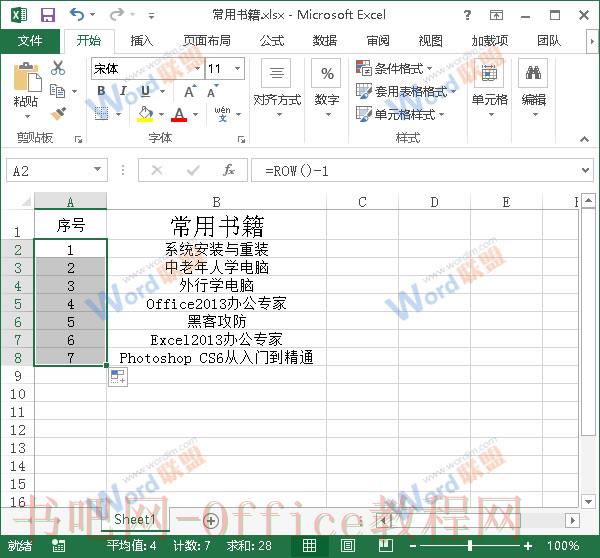The height and width of the screenshot is (558, 600).
Task: Zoom in with plus button
Action: pyautogui.click(x=528, y=546)
